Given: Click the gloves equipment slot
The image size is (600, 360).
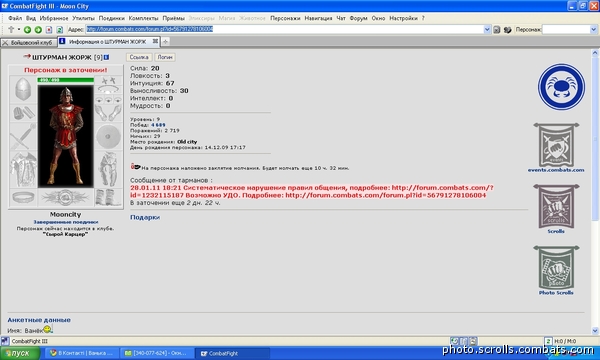Looking at the screenshot, I should (108, 113).
